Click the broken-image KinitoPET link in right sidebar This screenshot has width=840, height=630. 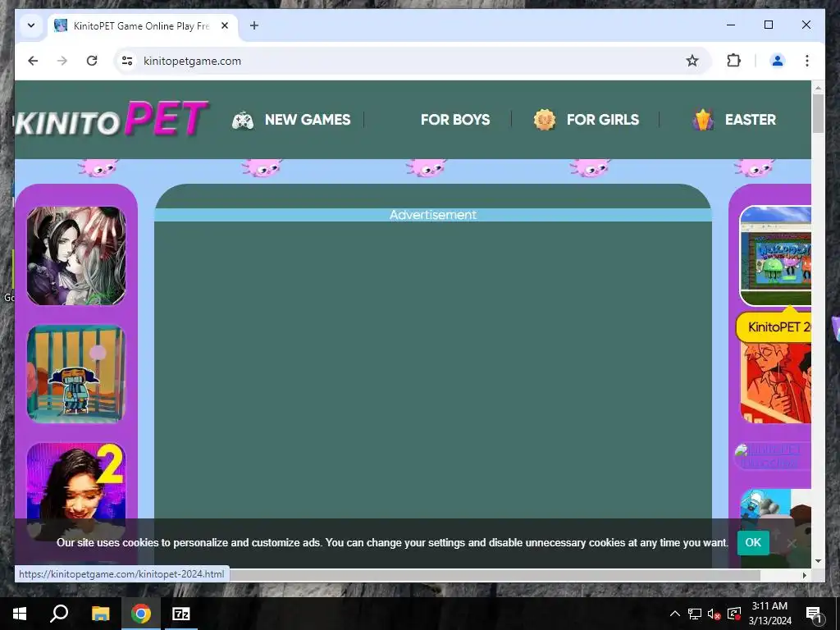pyautogui.click(x=771, y=456)
